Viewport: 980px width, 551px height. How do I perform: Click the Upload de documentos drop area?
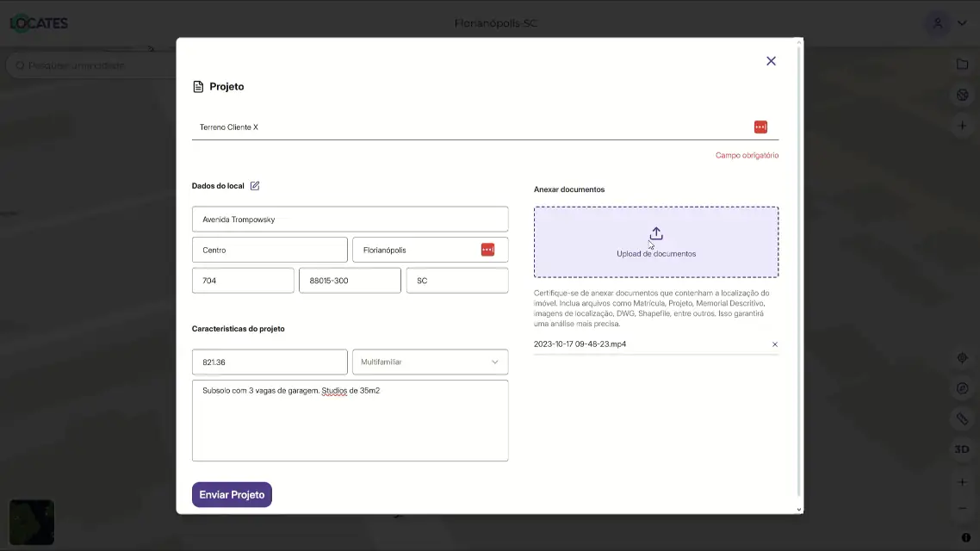655,242
